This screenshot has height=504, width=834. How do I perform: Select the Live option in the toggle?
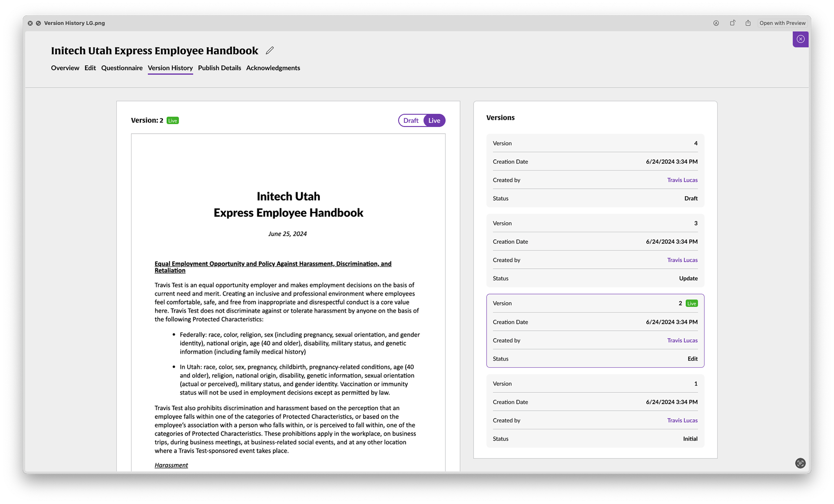[x=434, y=121]
